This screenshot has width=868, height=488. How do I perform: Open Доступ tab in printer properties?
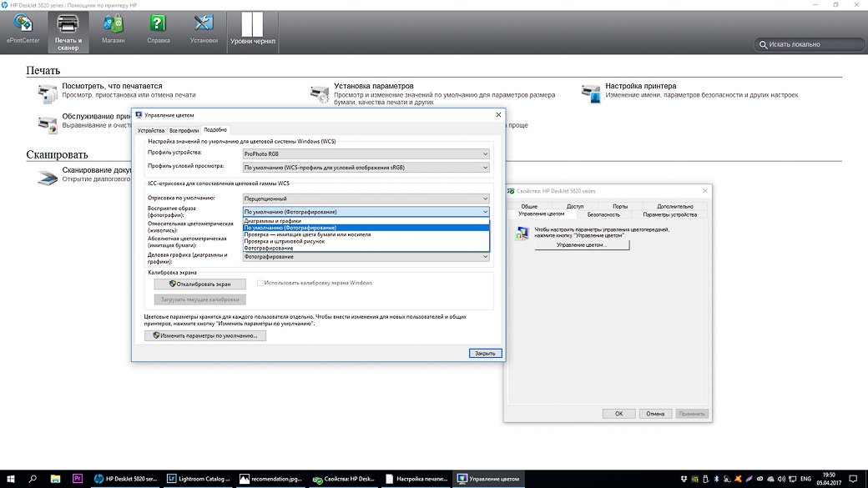click(x=574, y=206)
